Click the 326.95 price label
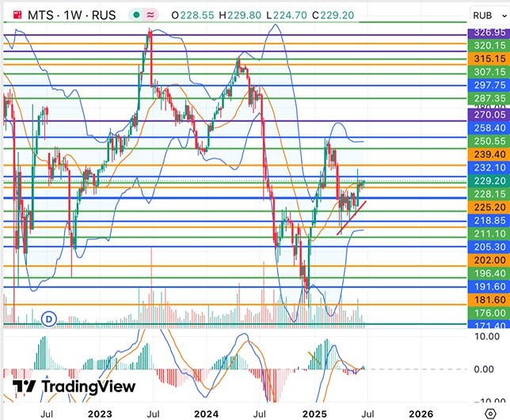The width and height of the screenshot is (510, 420). [489, 32]
